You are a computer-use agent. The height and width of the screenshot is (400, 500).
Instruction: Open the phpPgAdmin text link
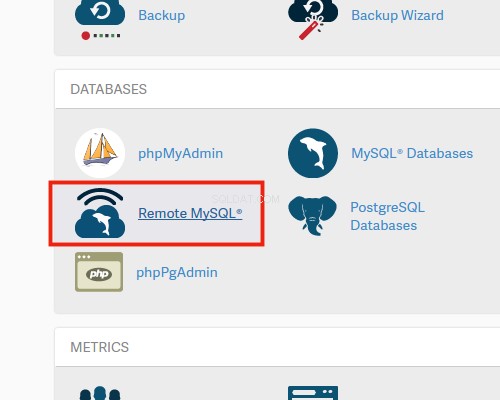tap(177, 273)
